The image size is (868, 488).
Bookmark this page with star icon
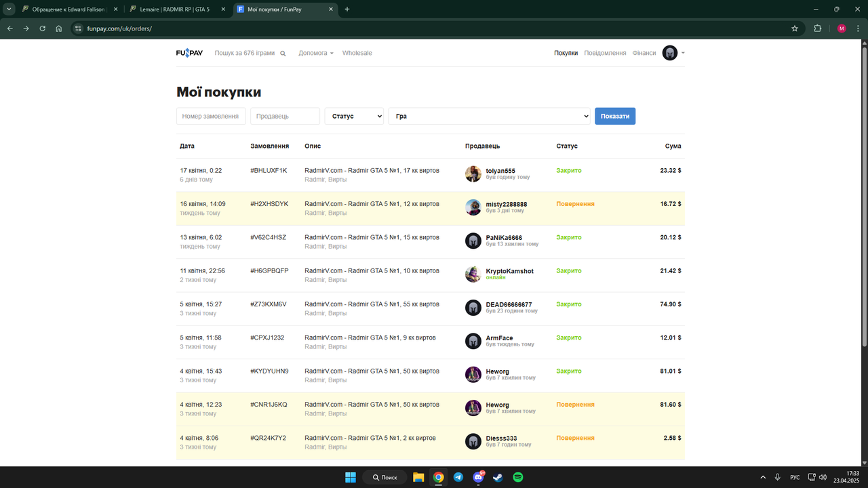pyautogui.click(x=795, y=28)
